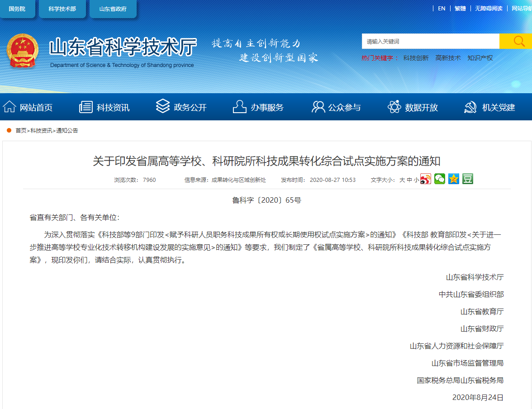Open 科技资讯 navigation menu
Viewport: 532px width, 409px height.
point(104,107)
